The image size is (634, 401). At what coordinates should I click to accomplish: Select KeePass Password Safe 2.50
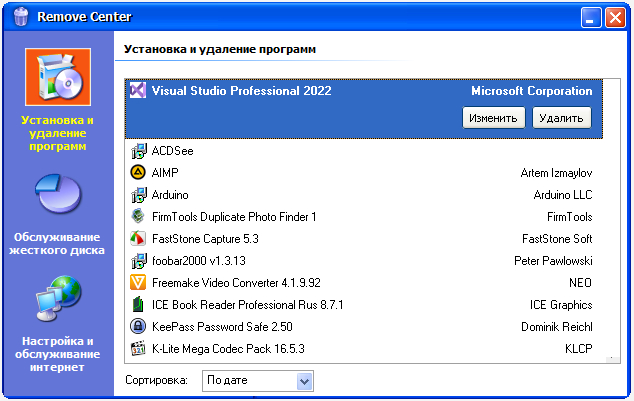click(362, 327)
